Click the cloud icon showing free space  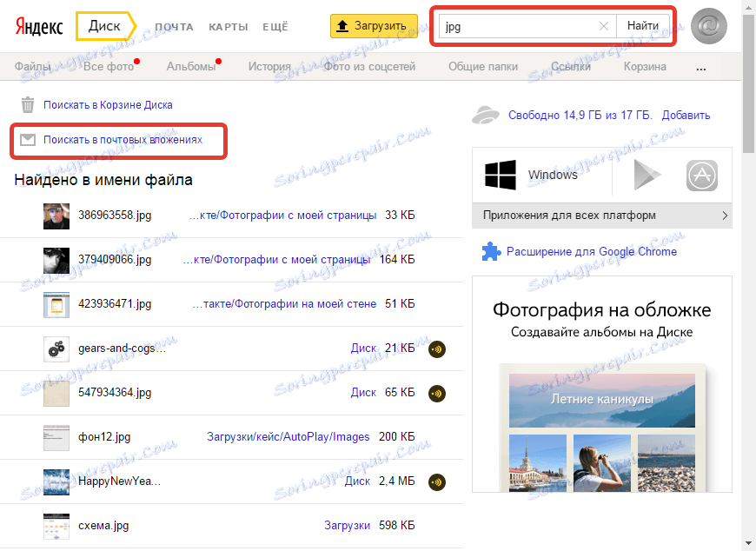point(487,114)
